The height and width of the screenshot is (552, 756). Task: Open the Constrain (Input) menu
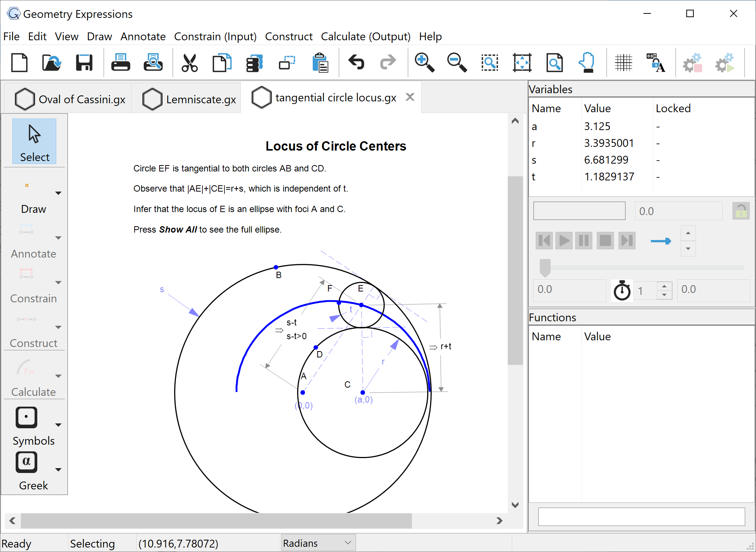pos(215,37)
